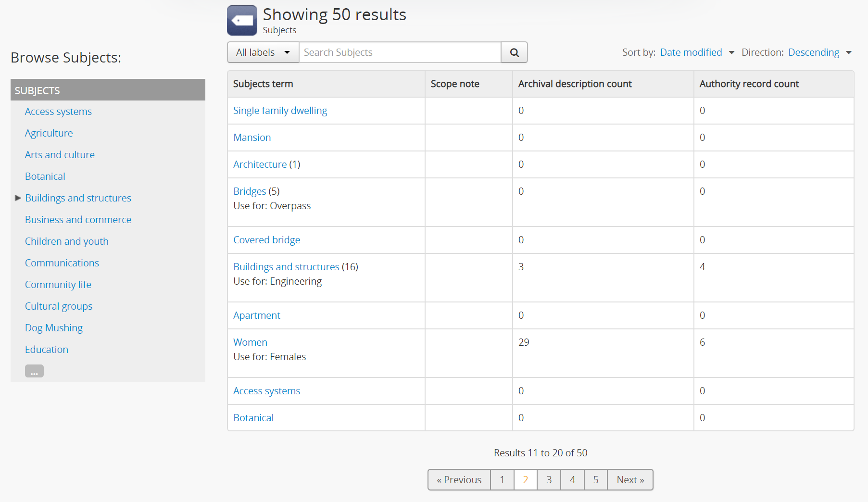Select Agriculture in the sidebar
868x502 pixels.
coord(49,133)
